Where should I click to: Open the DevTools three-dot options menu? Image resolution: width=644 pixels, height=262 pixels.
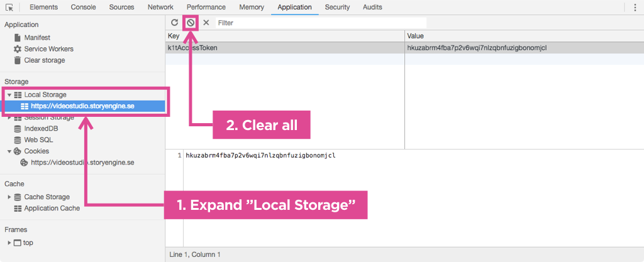coord(635,7)
